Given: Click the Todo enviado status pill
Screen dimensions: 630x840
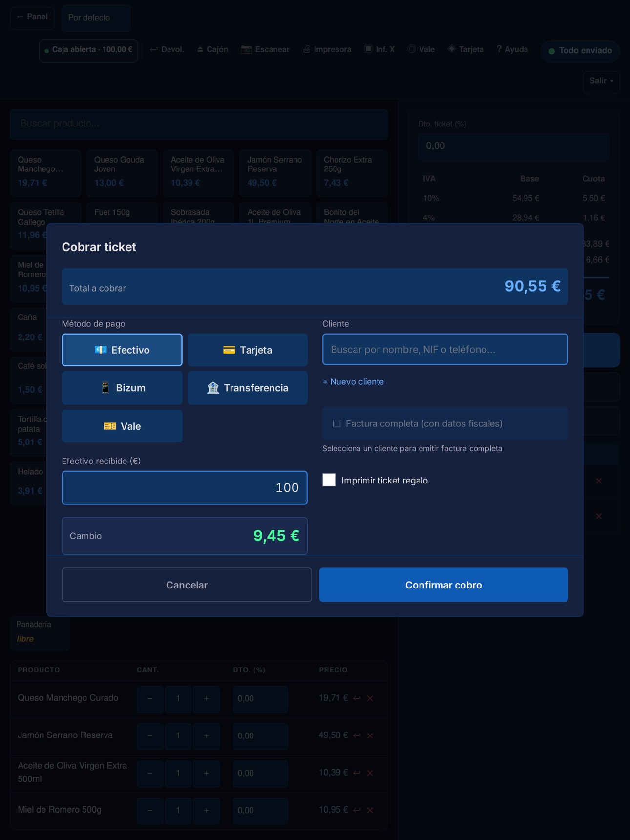Looking at the screenshot, I should [x=580, y=51].
